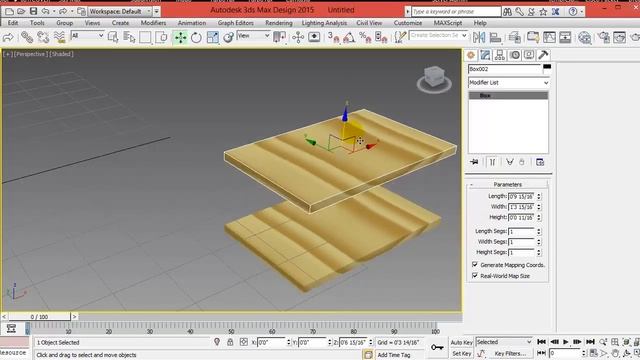Collapse the Parameters rollout
The height and width of the screenshot is (360, 640).
[x=507, y=184]
